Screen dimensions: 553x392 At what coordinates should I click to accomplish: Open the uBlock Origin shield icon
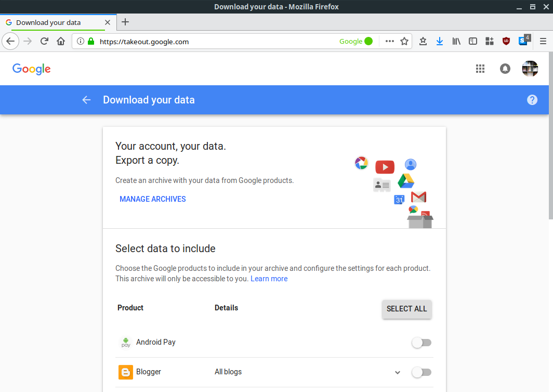(506, 41)
